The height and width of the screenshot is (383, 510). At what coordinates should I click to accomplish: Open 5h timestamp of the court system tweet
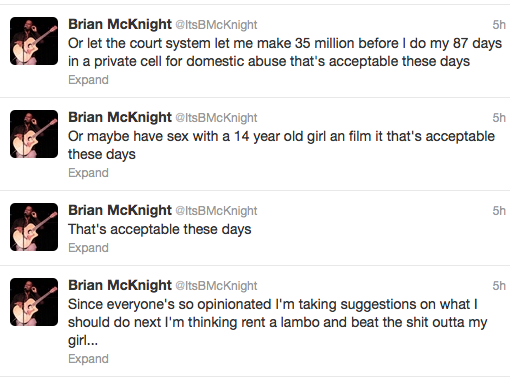pyautogui.click(x=499, y=25)
